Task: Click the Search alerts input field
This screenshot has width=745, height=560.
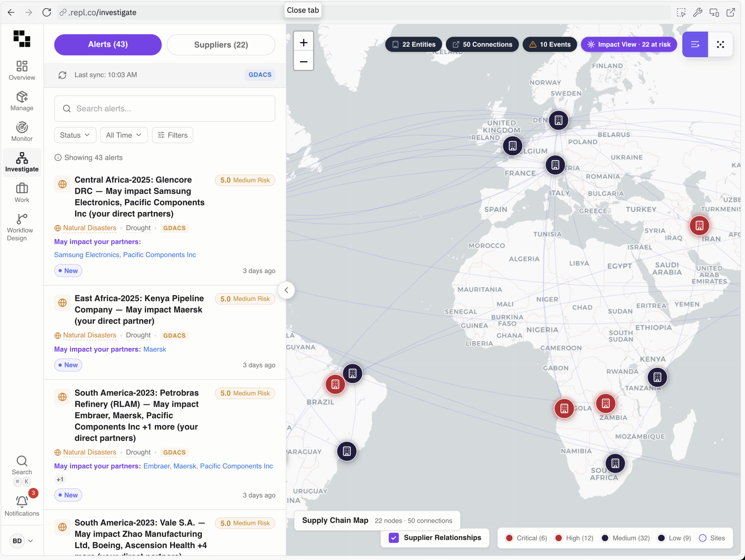Action: [165, 109]
